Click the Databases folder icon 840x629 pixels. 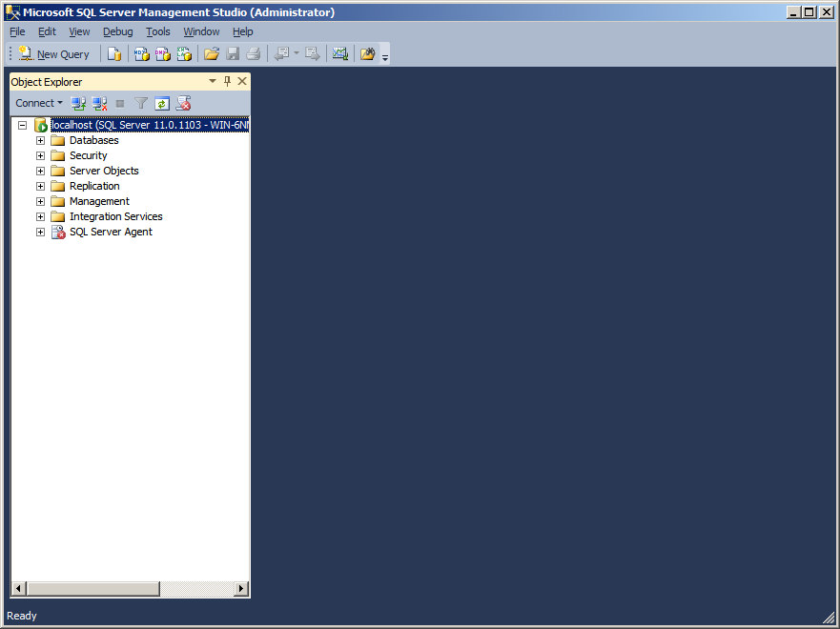[x=58, y=140]
